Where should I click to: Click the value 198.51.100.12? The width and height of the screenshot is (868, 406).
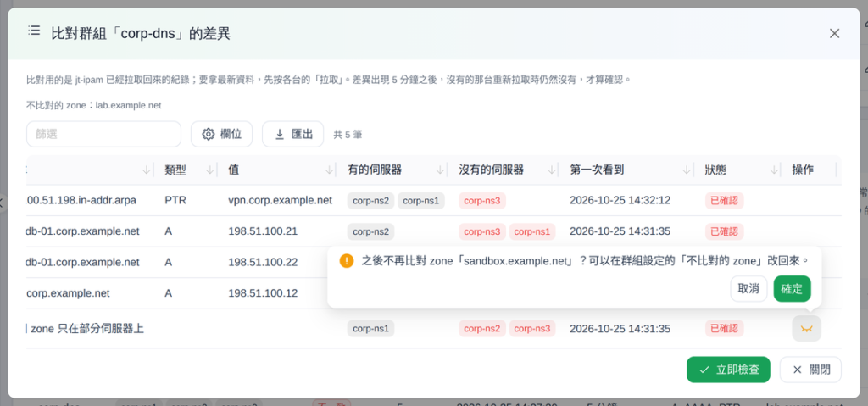[263, 293]
